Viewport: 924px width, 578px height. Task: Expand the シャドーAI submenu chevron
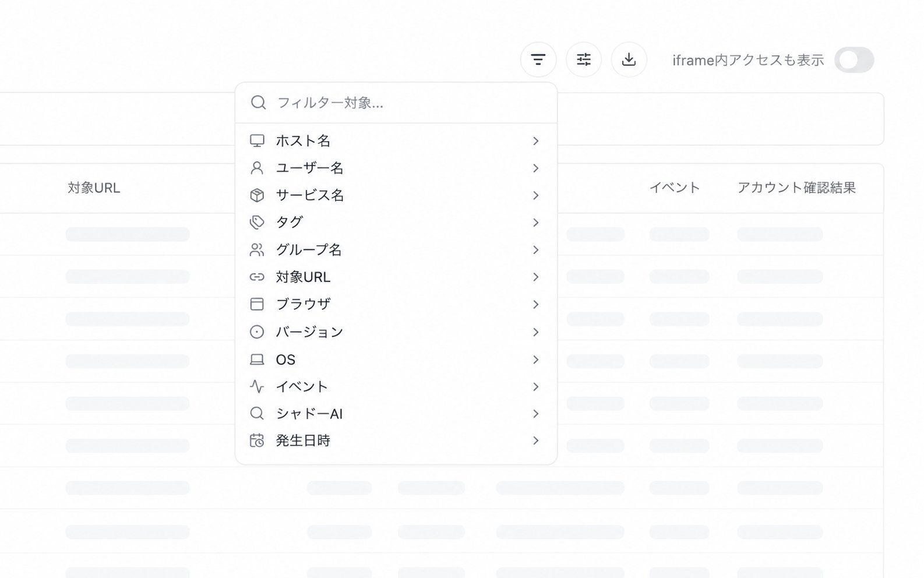[535, 414]
